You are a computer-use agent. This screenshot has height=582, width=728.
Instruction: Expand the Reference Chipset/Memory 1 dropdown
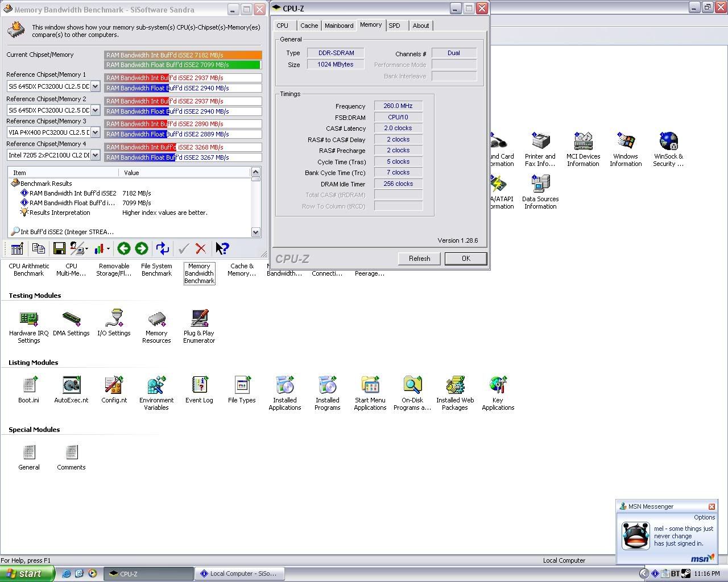(95, 86)
